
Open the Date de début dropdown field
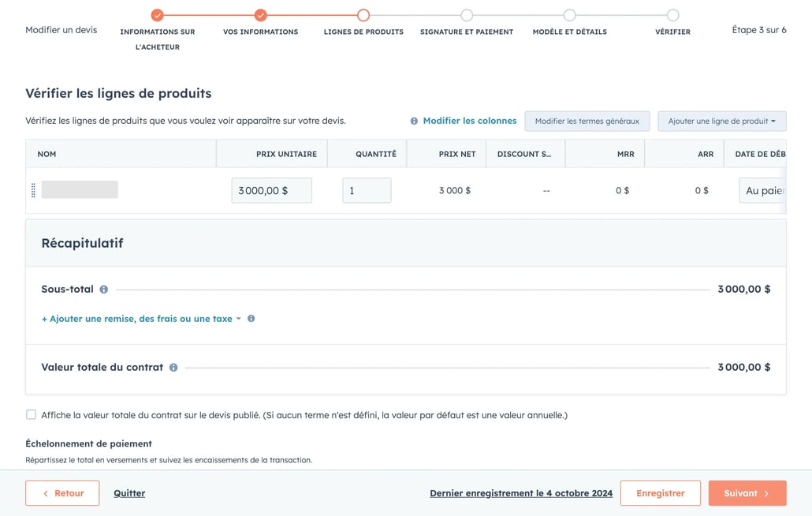(x=762, y=190)
